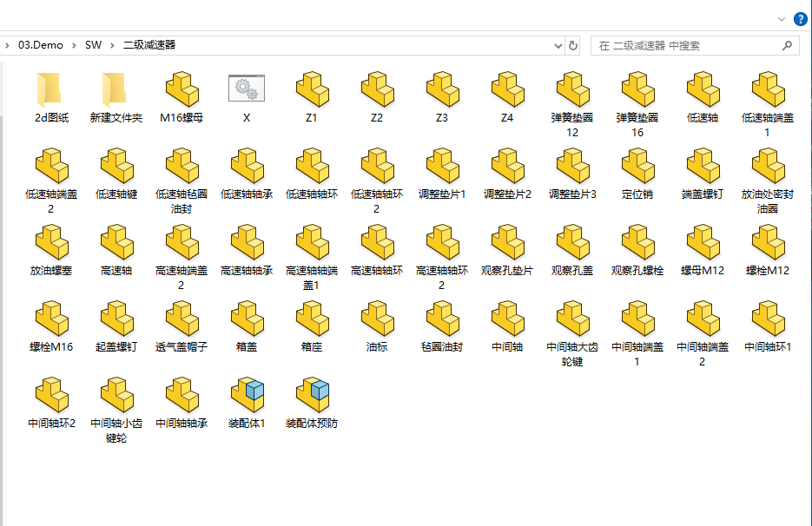Select the M16螺母 part file
Screen dimensions: 812x526
click(x=182, y=91)
